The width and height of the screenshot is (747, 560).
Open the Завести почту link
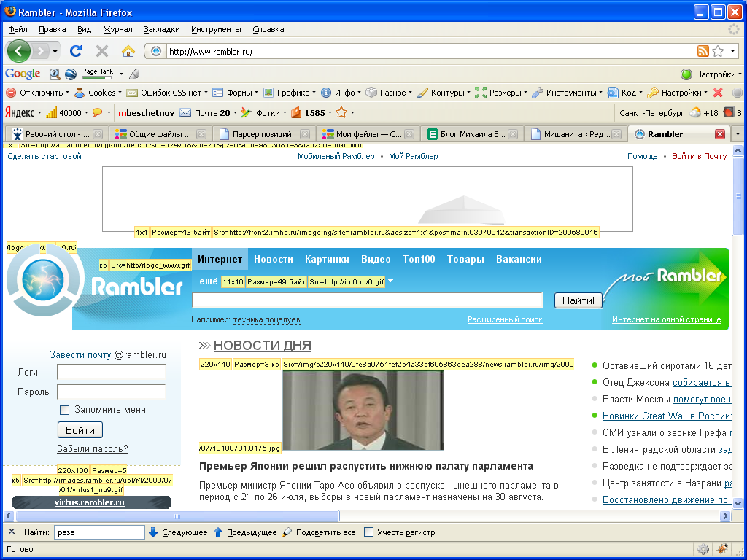point(80,355)
